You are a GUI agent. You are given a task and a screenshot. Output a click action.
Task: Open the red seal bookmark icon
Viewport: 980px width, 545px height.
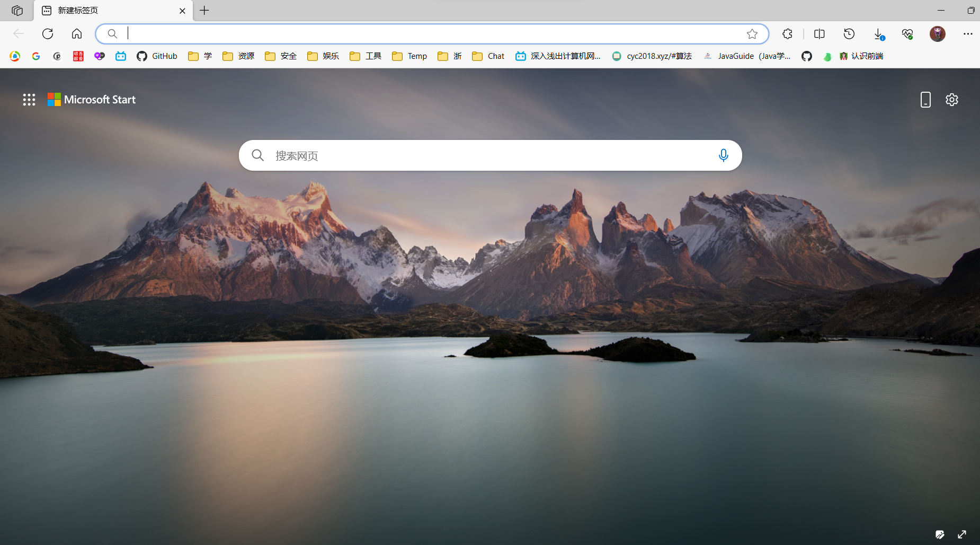78,56
